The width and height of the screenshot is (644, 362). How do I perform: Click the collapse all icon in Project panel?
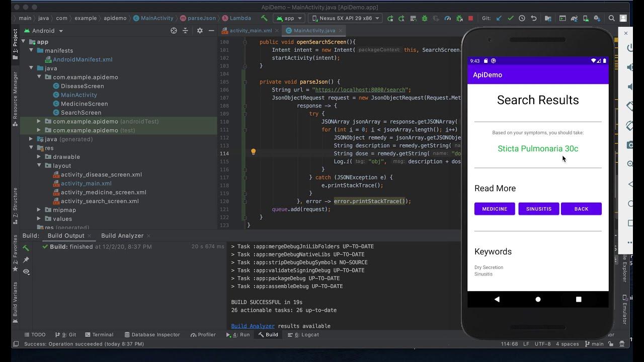pyautogui.click(x=185, y=31)
